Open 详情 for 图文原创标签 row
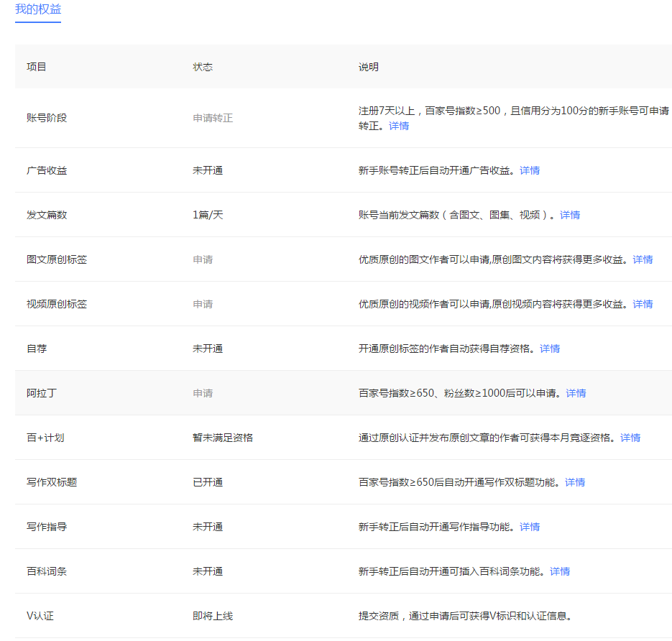Image resolution: width=672 pixels, height=641 pixels. [642, 259]
